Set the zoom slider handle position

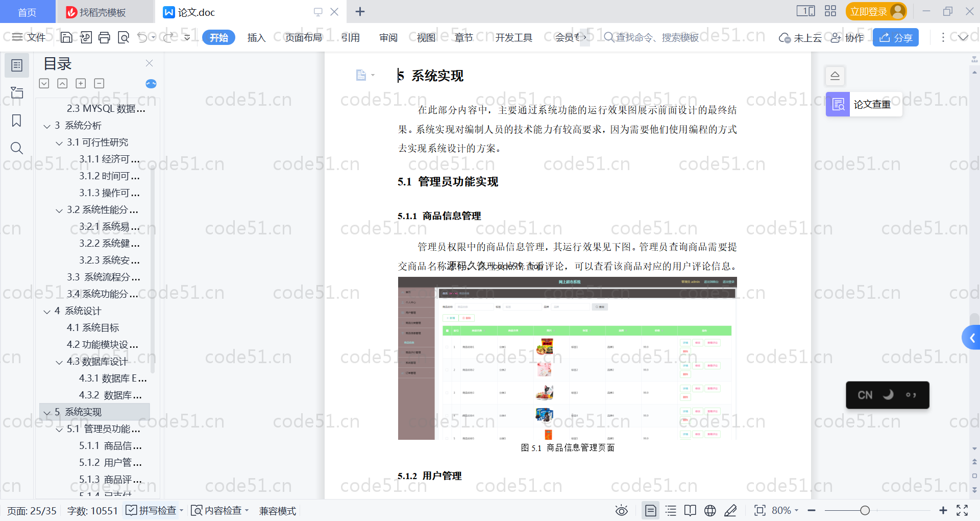[x=865, y=510]
